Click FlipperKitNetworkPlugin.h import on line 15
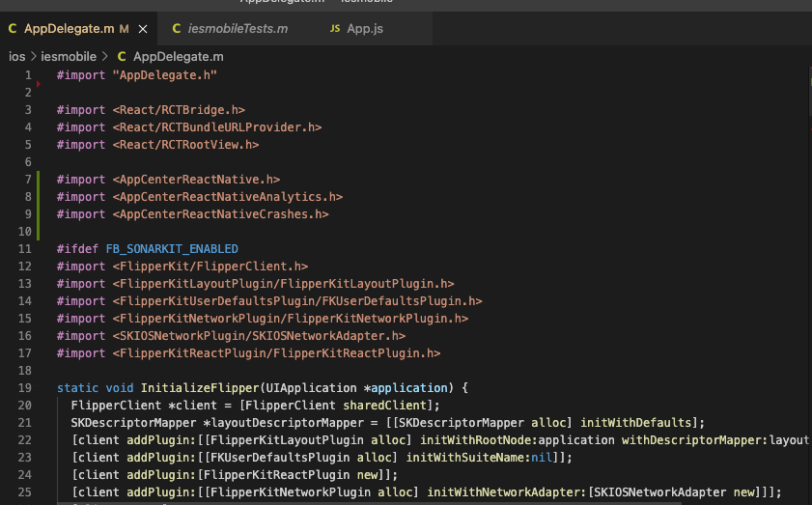Screen dimensions: 812x505 [x=291, y=319]
